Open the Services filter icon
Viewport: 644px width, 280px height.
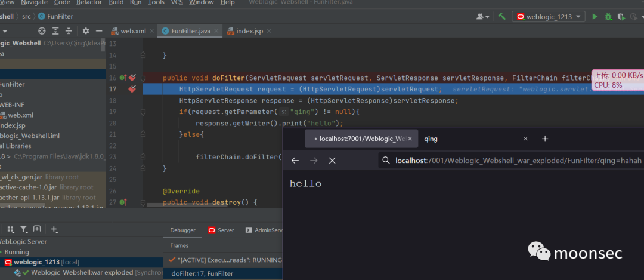24,229
